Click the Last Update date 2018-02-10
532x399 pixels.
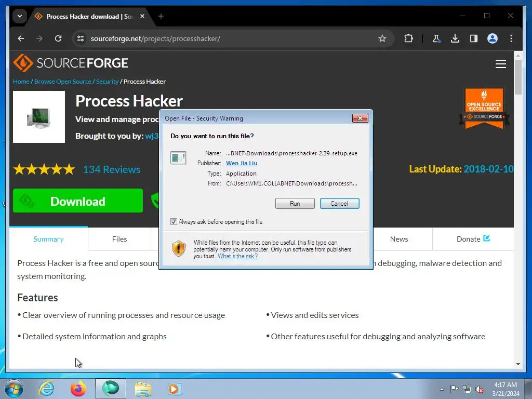tap(488, 169)
